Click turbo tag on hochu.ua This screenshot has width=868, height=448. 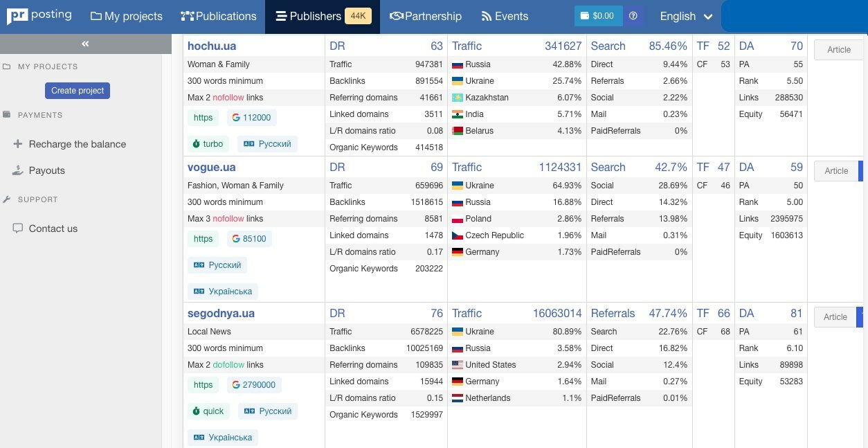point(208,144)
